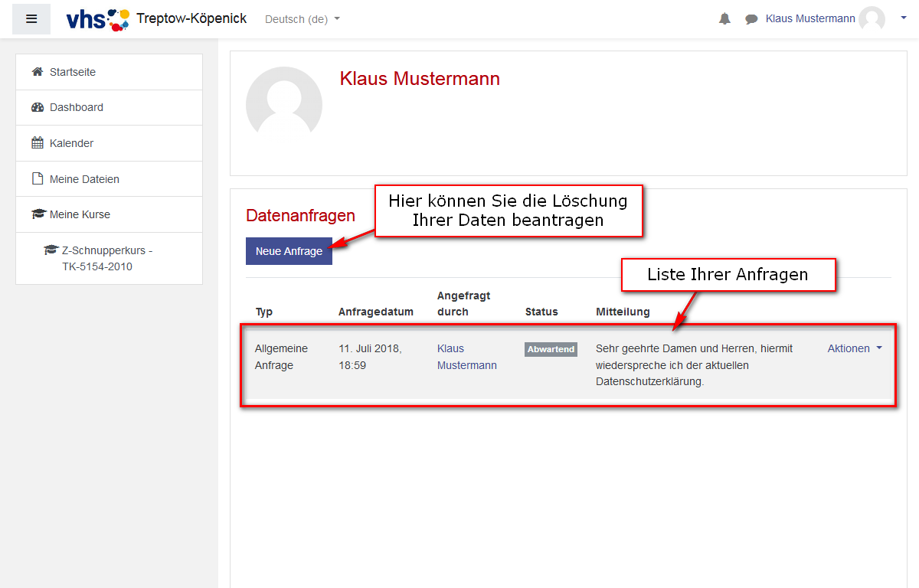Select Meine Kurse in sidebar
919x588 pixels.
pos(109,214)
